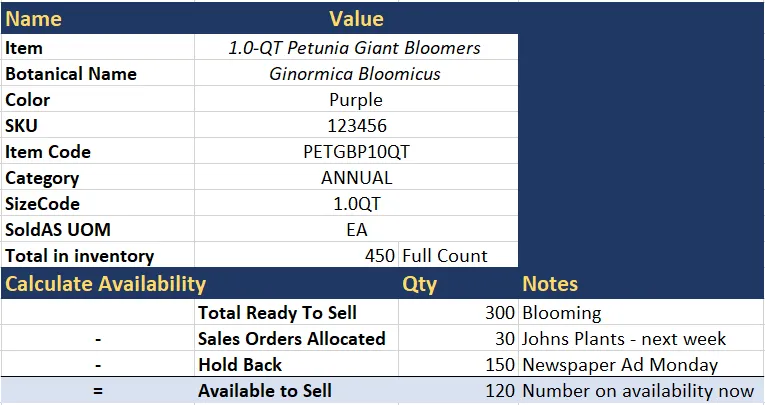
Task: Select the Color cell showing Purple
Action: click(356, 99)
